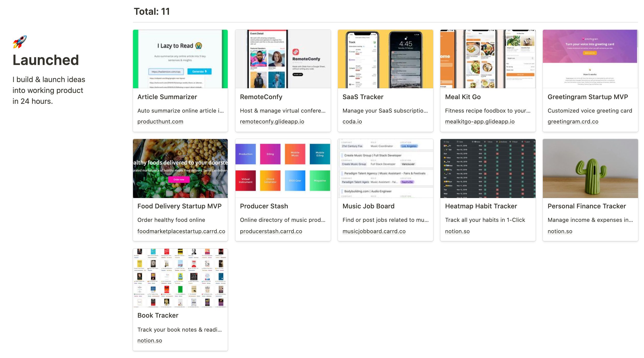Click the Producer Stash card title
Screen dimensions: 644x358
(x=264, y=206)
